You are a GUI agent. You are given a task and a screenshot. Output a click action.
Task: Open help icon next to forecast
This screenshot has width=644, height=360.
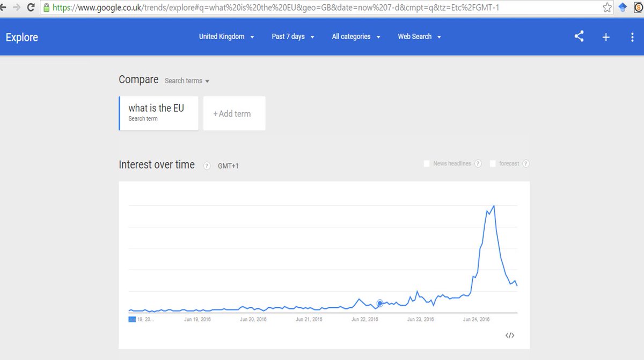click(526, 164)
